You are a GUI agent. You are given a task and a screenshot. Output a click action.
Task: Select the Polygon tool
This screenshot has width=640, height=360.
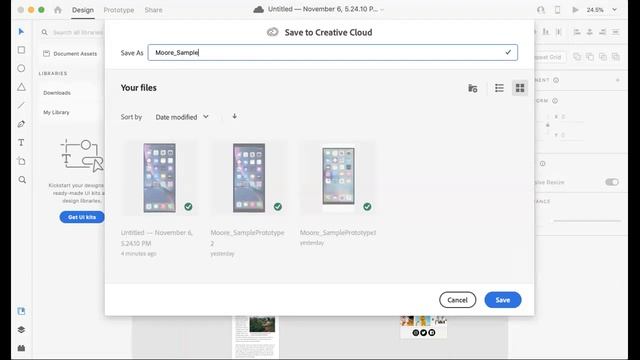[21, 87]
